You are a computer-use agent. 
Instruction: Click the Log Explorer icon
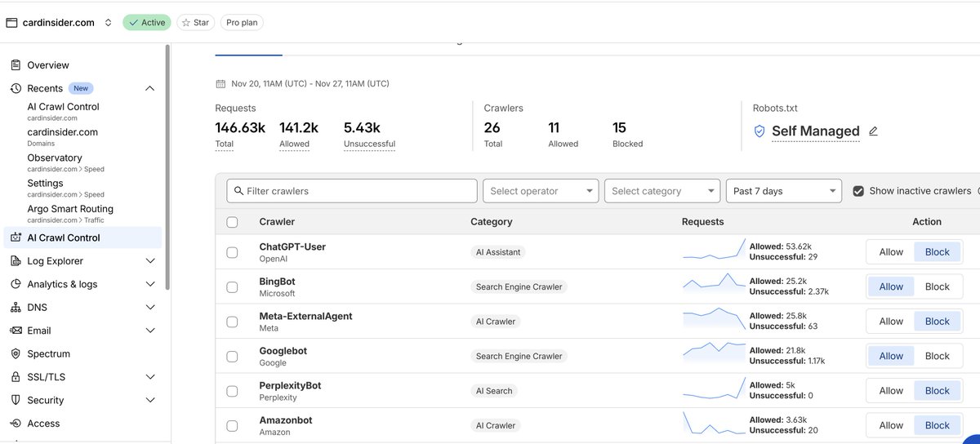[x=16, y=261]
